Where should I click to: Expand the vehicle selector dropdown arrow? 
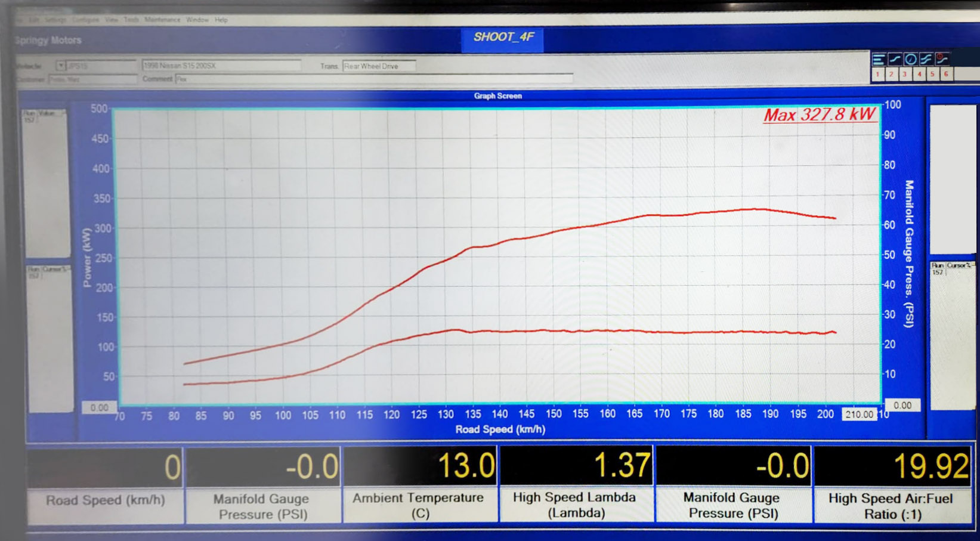point(60,66)
